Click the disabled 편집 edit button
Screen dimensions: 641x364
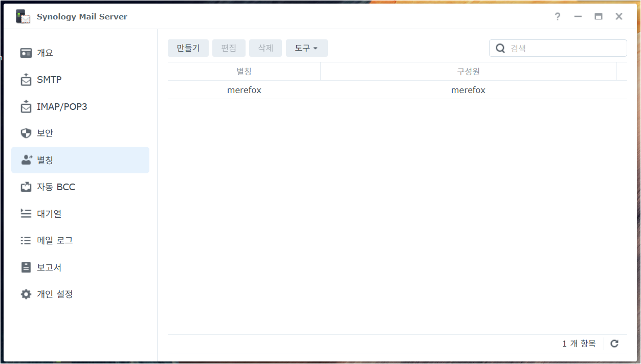click(x=229, y=48)
